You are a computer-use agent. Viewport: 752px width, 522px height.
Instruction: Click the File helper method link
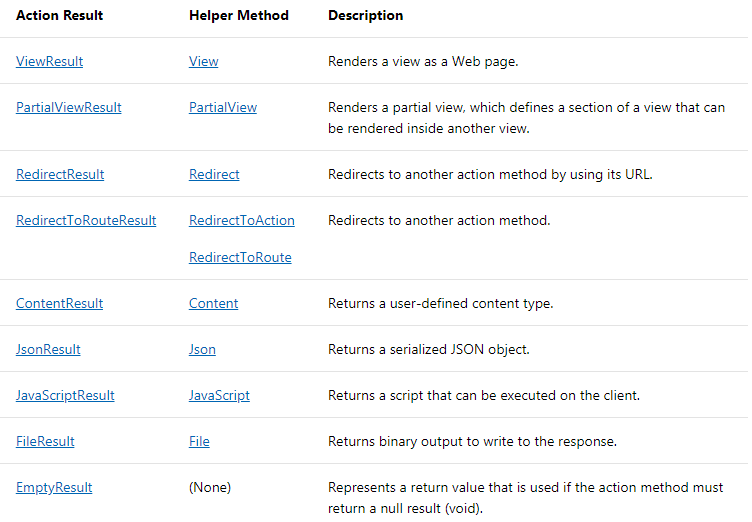coord(199,441)
